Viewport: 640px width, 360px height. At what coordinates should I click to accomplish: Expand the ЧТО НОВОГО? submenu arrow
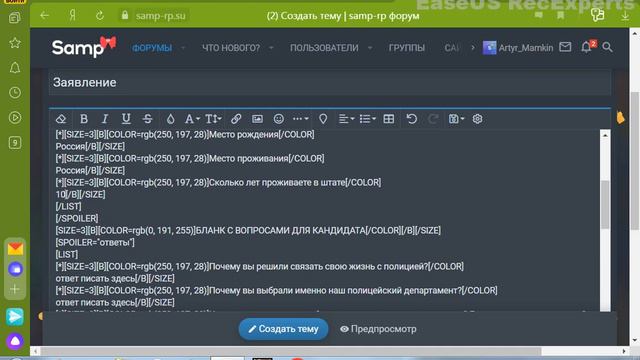tap(271, 48)
